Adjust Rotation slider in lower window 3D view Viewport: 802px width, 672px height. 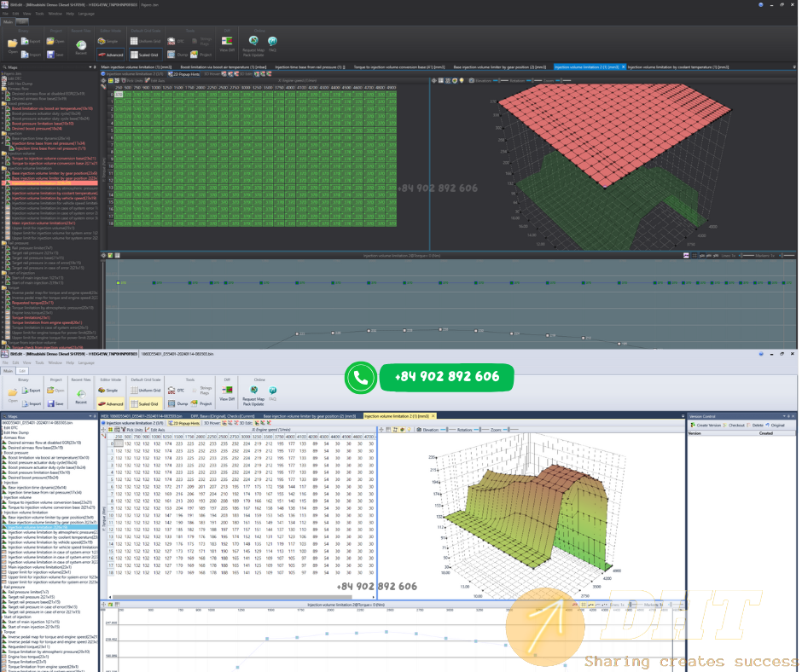pyautogui.click(x=479, y=430)
